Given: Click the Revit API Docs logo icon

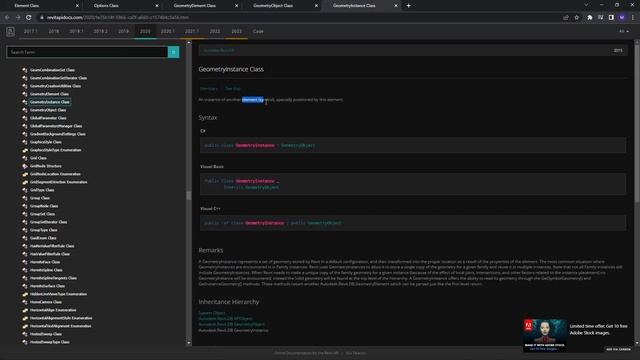Looking at the screenshot, I should pyautogui.click(x=10, y=31).
